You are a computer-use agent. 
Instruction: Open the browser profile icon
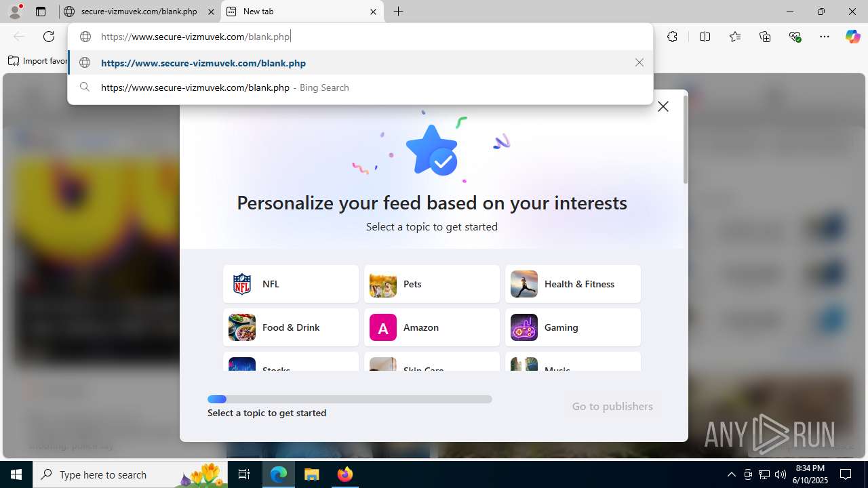coord(15,11)
